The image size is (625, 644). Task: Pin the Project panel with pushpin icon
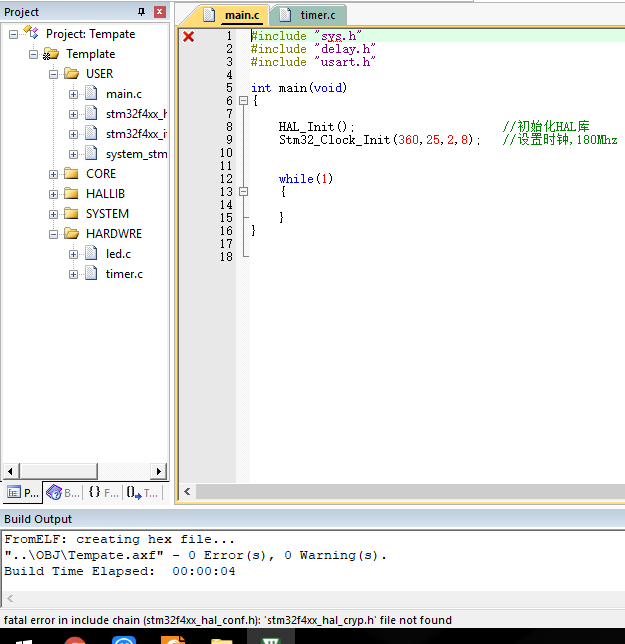point(142,12)
